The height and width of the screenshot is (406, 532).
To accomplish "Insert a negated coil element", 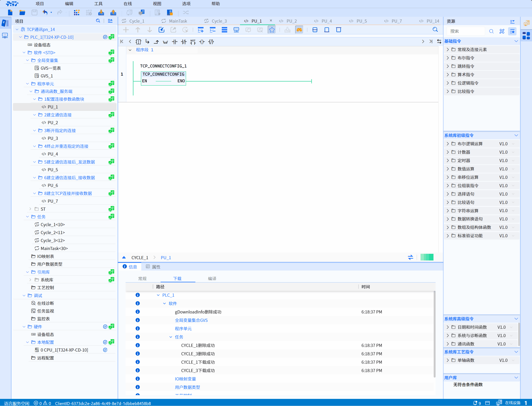I will point(211,42).
